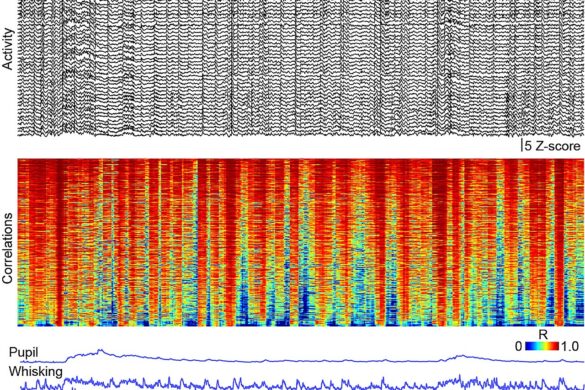Click the 'R' colorbar title
Screen dimensions: 585x390
click(543, 335)
